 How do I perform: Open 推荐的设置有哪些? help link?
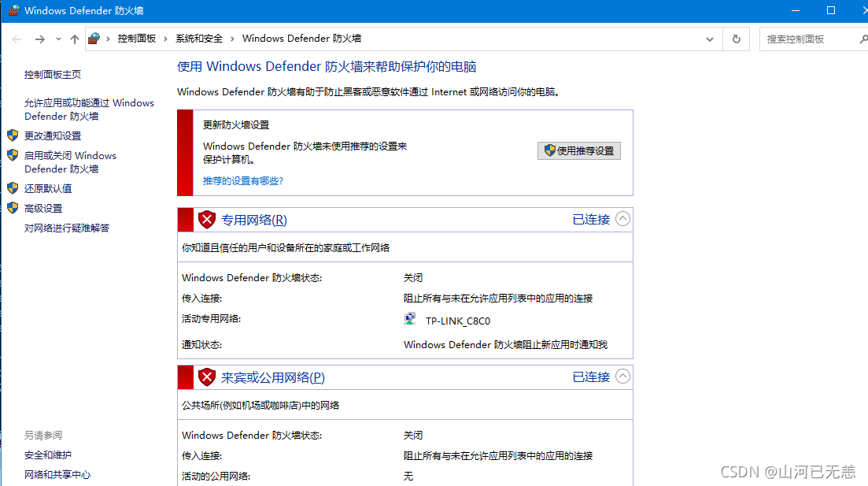point(243,180)
